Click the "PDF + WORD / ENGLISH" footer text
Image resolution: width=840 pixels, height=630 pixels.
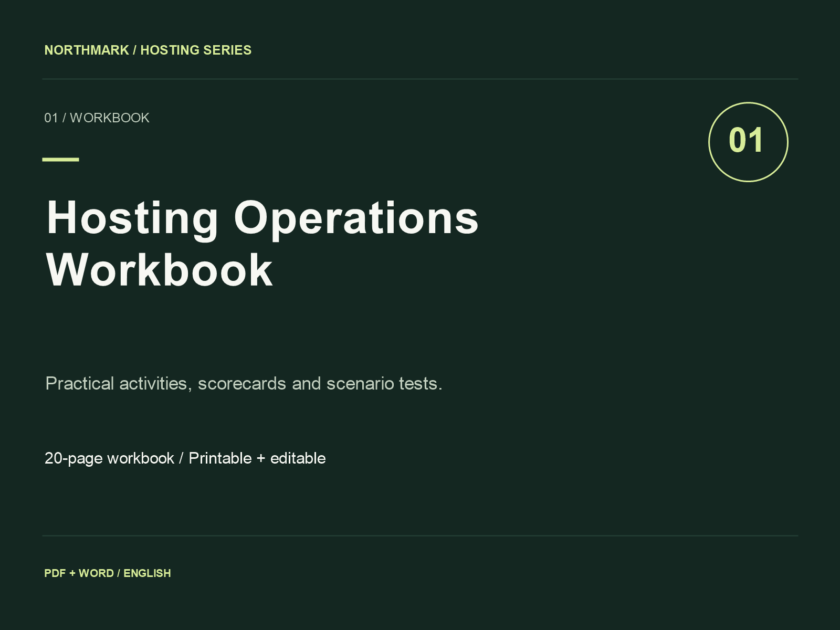coord(108,573)
